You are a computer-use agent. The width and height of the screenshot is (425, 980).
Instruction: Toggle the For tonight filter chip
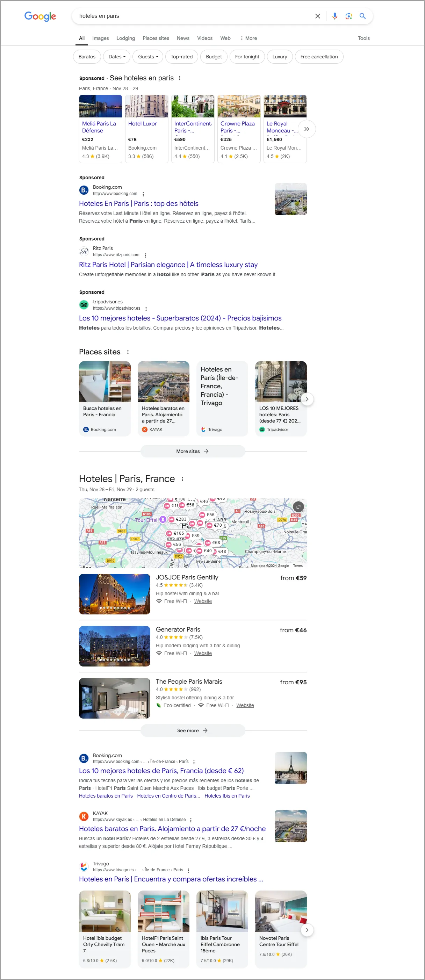point(247,57)
